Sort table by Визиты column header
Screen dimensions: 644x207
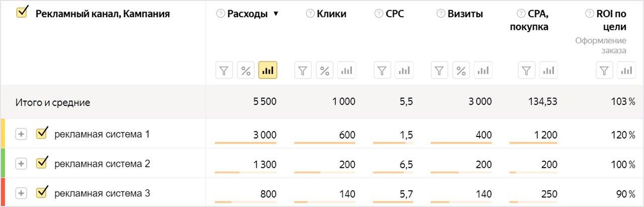coord(465,14)
